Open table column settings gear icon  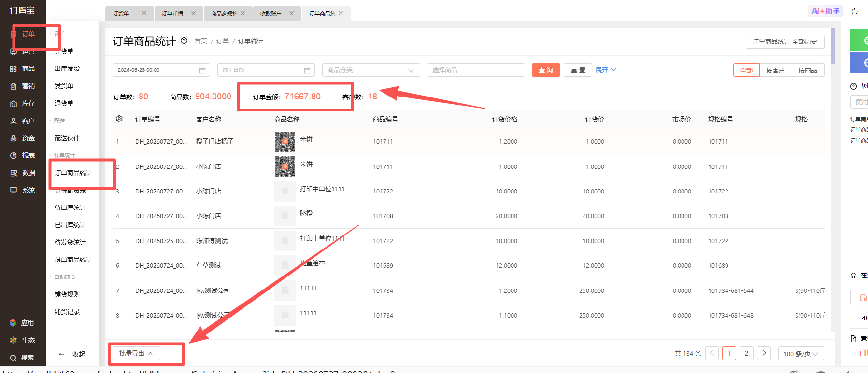(119, 119)
